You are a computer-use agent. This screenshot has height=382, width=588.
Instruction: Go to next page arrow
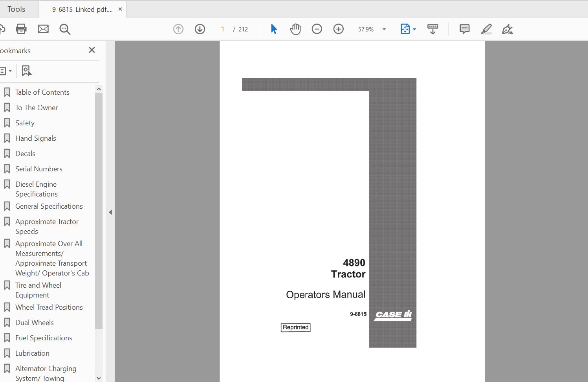200,29
